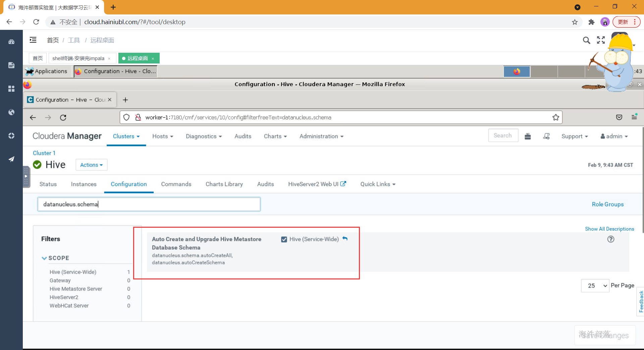Filter by Gateway scope

click(60, 280)
